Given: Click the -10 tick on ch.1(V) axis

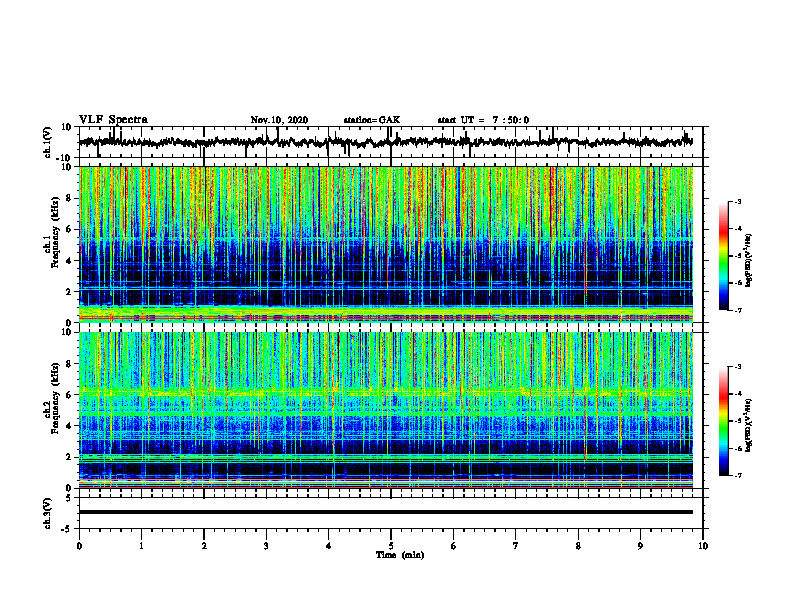Looking at the screenshot, I should click(x=65, y=158).
